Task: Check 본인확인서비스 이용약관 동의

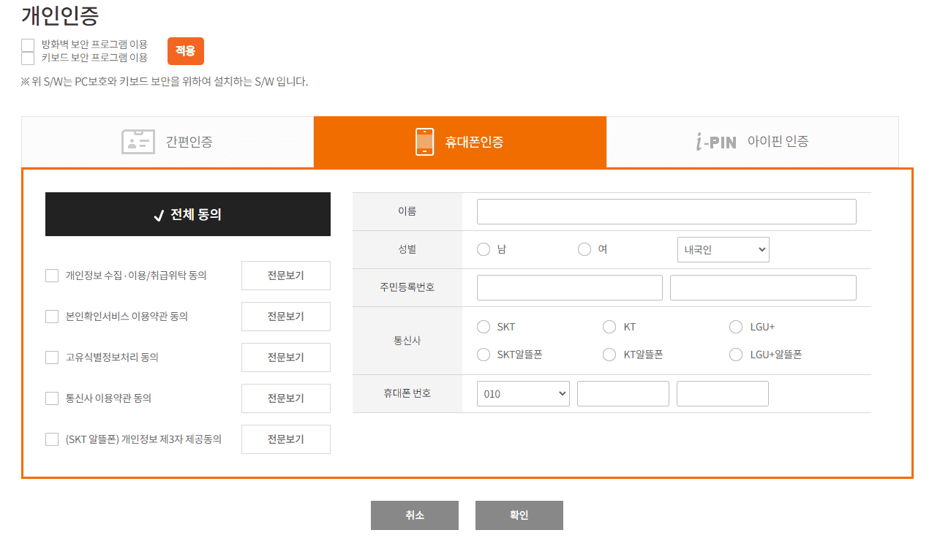Action: [52, 317]
